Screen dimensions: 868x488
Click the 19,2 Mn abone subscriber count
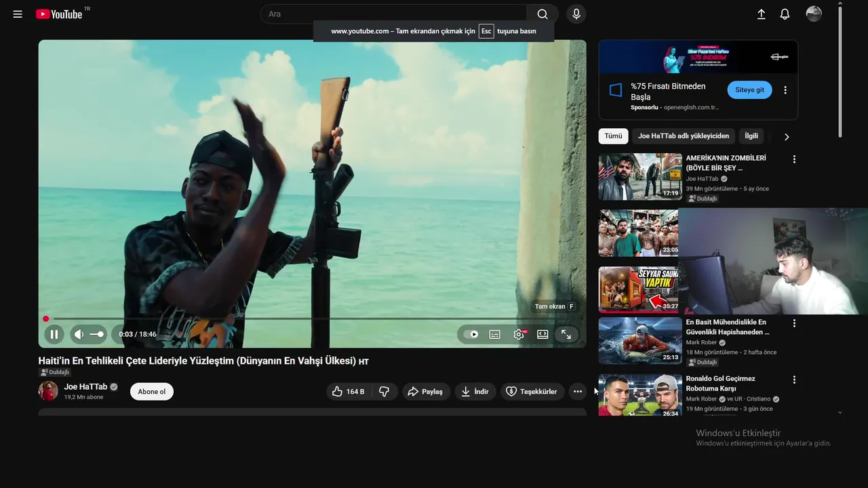(x=83, y=397)
